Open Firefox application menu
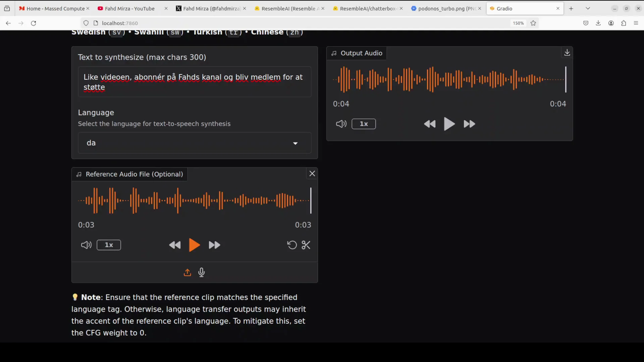The image size is (644, 362). pyautogui.click(x=636, y=23)
